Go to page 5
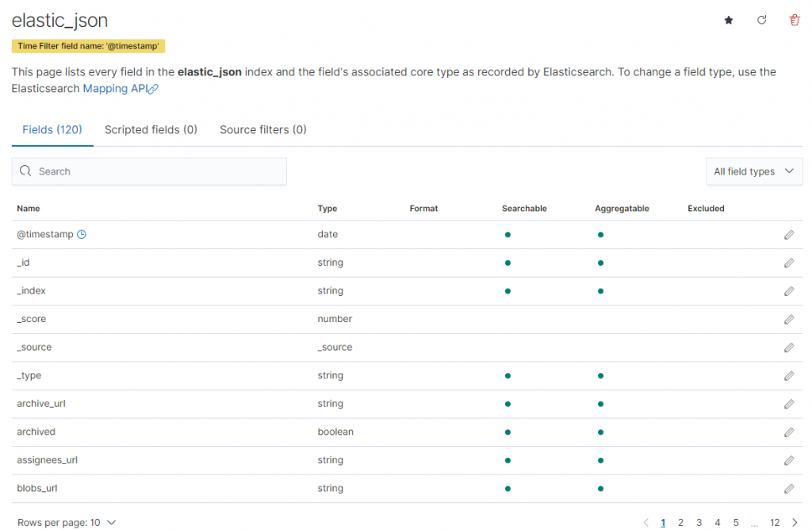This screenshot has width=812, height=530. pos(736,522)
